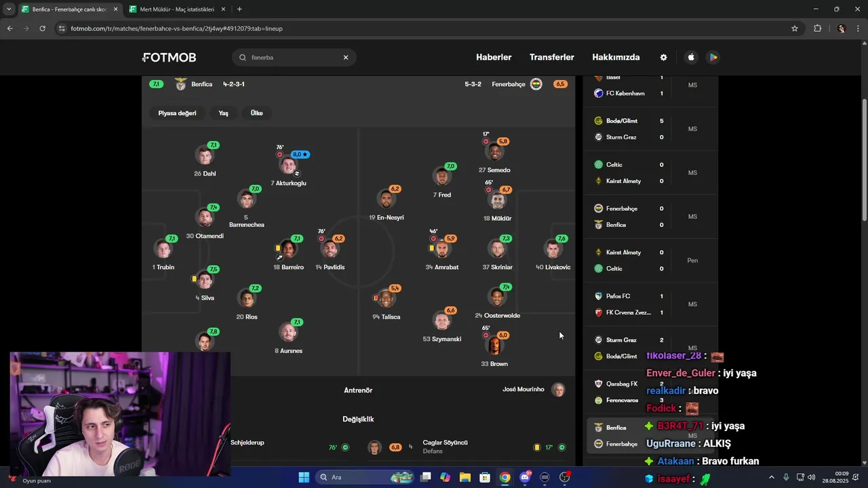Click the Google Play store icon
The width and height of the screenshot is (868, 488).
pyautogui.click(x=713, y=58)
